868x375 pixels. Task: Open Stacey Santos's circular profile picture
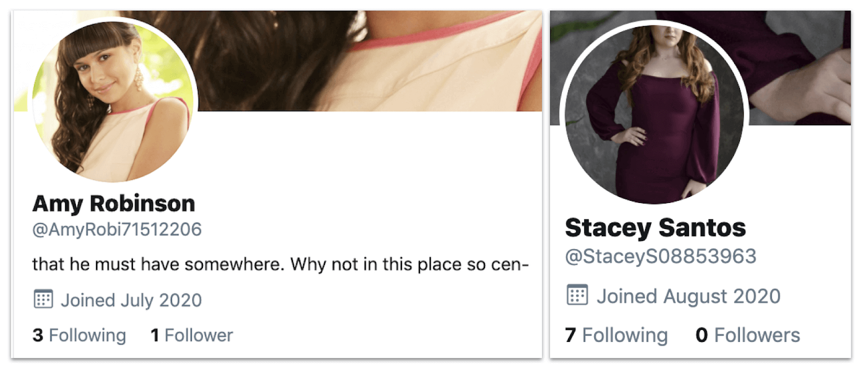tap(655, 114)
